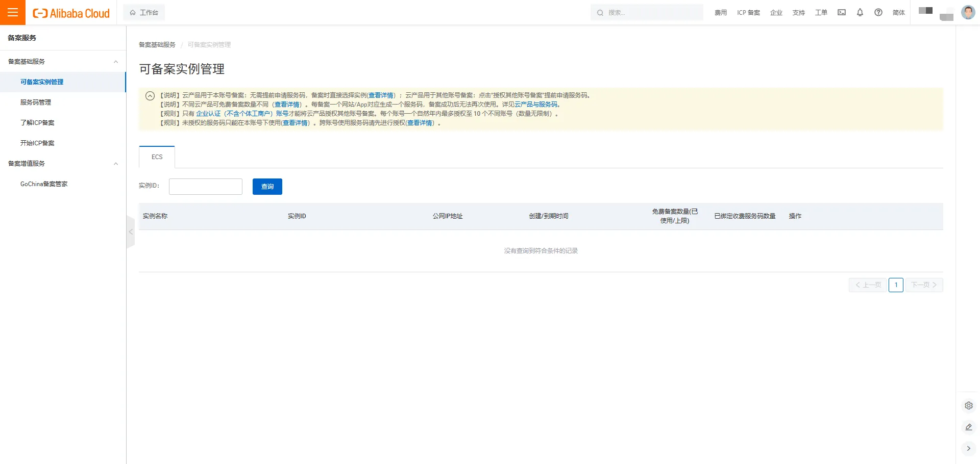The width and height of the screenshot is (980, 464).
Task: Focus the 实例ID input field
Action: point(205,187)
